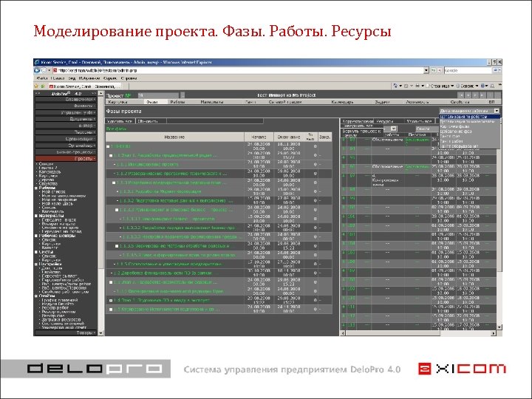
Task: Click the Корректировка button in works panel
Action: point(358,121)
